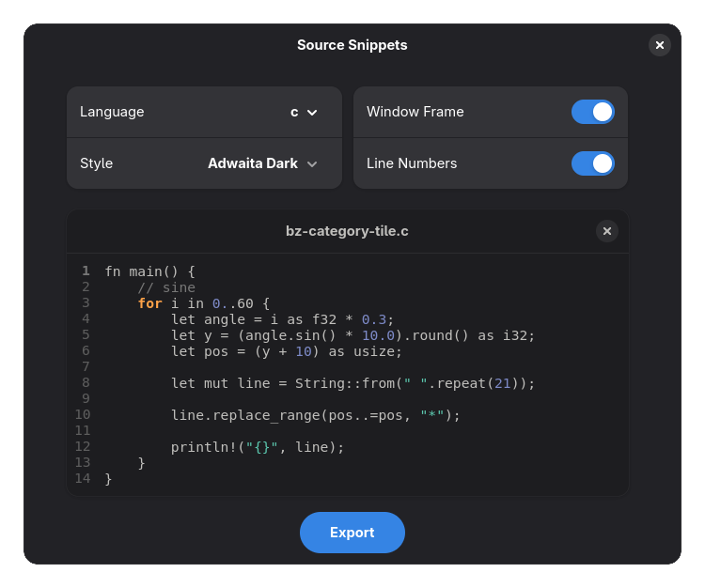The height and width of the screenshot is (588, 705).
Task: Click the Line Numbers label
Action: (x=412, y=163)
